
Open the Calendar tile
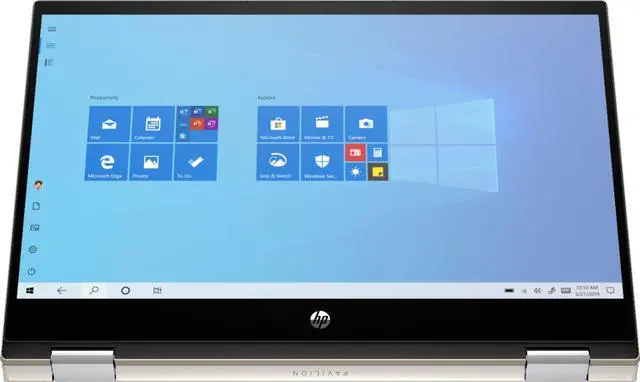pyautogui.click(x=153, y=124)
